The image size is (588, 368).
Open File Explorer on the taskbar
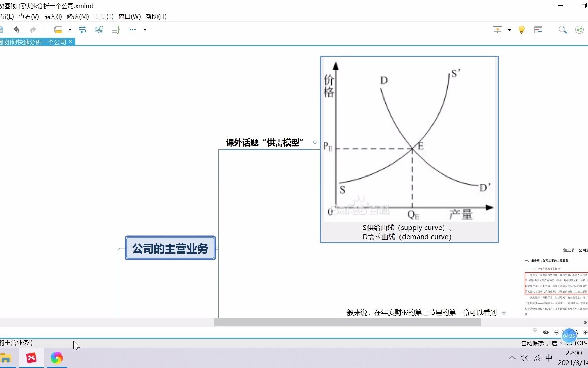click(6, 358)
